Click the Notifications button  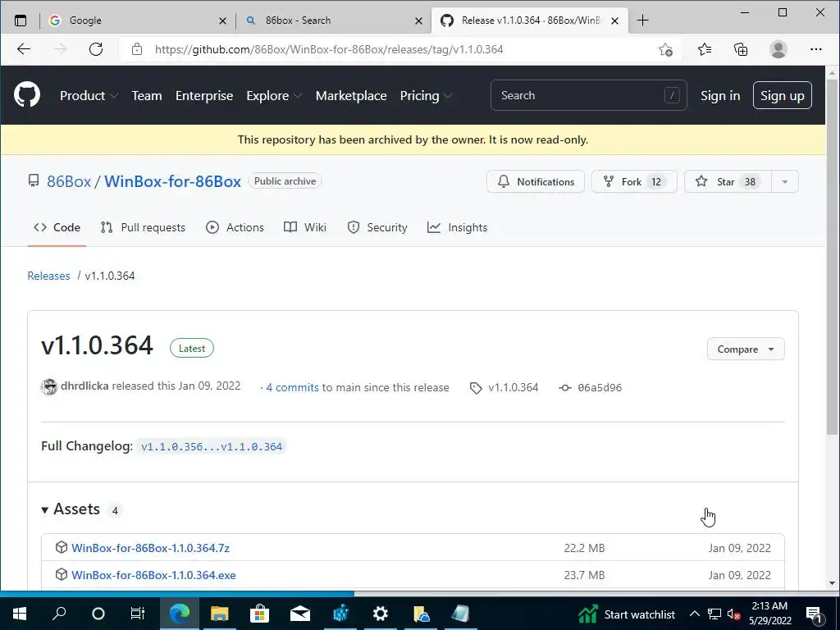click(535, 181)
